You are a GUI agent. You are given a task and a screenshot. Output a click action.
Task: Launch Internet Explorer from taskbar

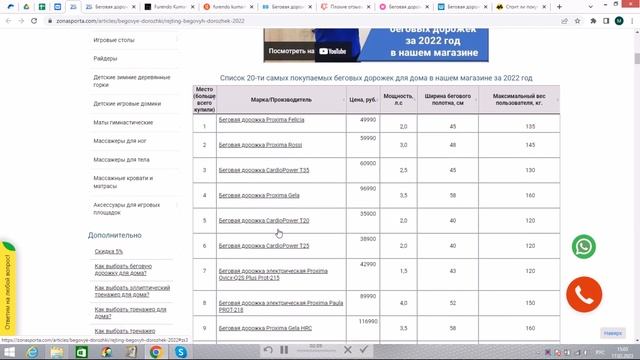[x=32, y=352]
